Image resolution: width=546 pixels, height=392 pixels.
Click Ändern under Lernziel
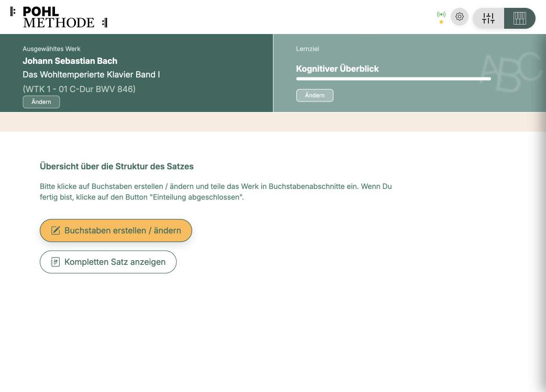(315, 95)
